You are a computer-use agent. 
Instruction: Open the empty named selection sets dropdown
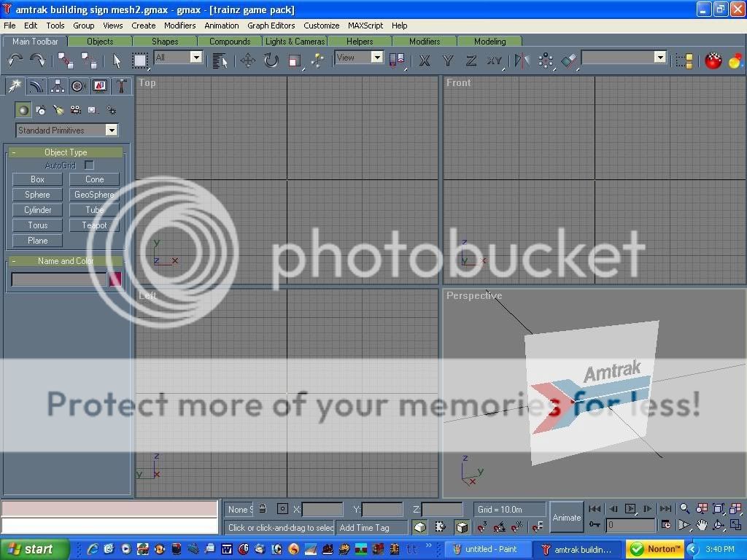pyautogui.click(x=624, y=58)
